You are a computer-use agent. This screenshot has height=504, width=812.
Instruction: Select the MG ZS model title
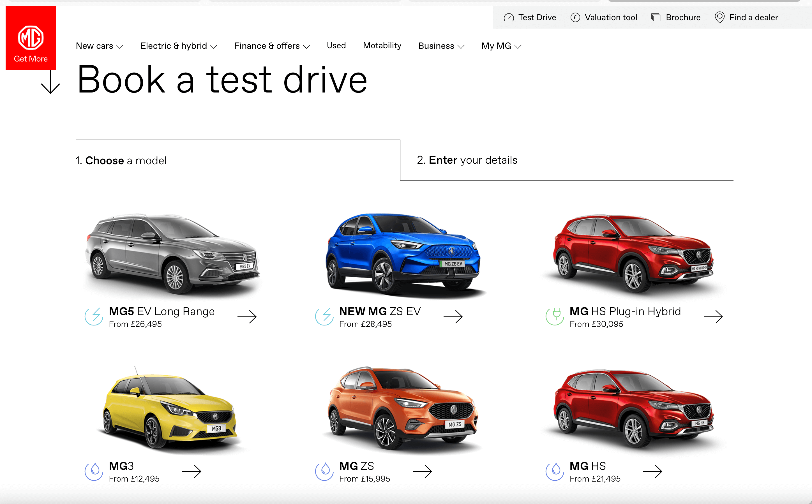[x=356, y=466]
